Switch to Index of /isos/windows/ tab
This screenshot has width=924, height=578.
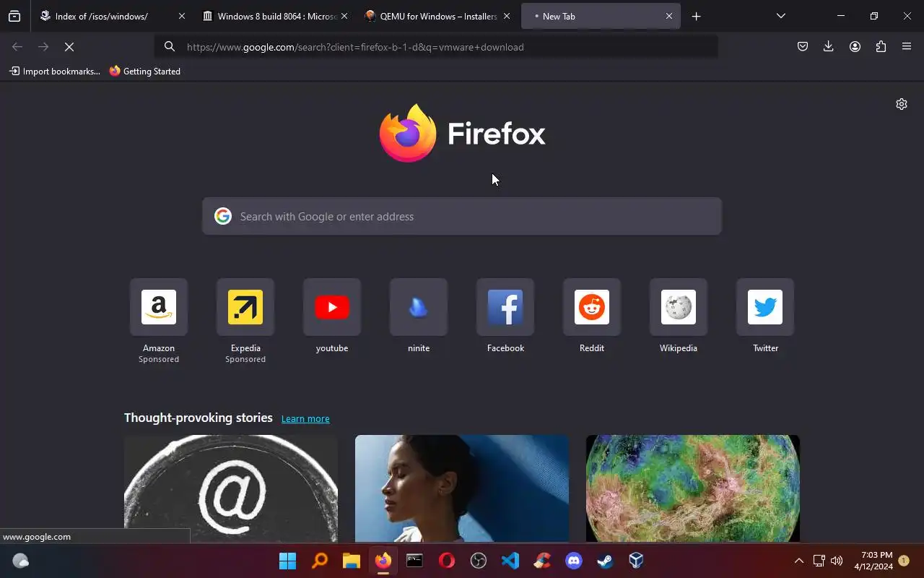click(x=112, y=16)
